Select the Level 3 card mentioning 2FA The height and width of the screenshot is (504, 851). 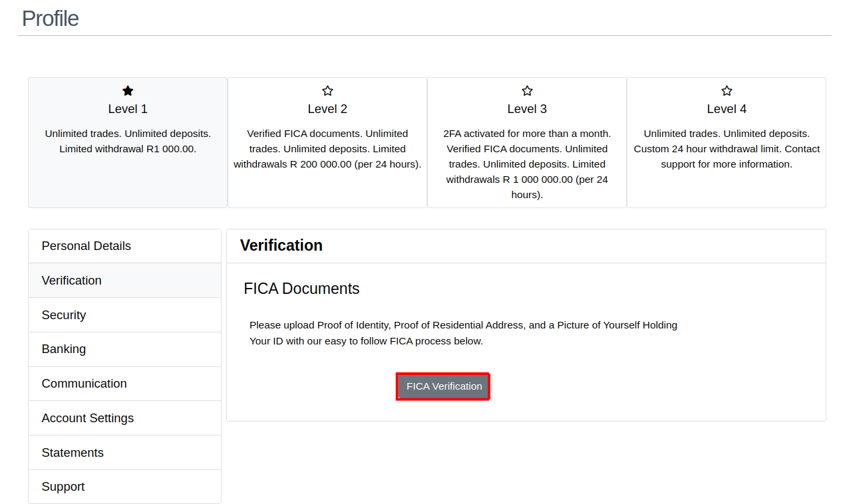click(x=526, y=142)
